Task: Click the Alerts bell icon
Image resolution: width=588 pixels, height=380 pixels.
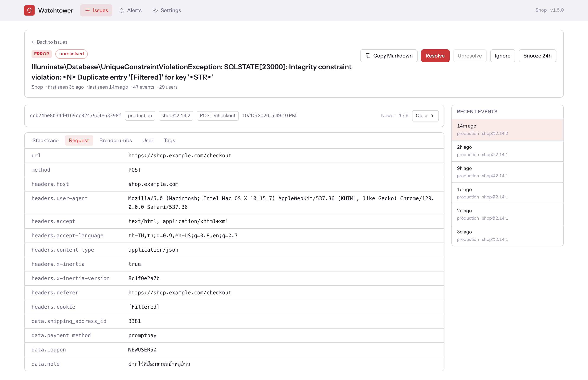Action: [x=121, y=11]
